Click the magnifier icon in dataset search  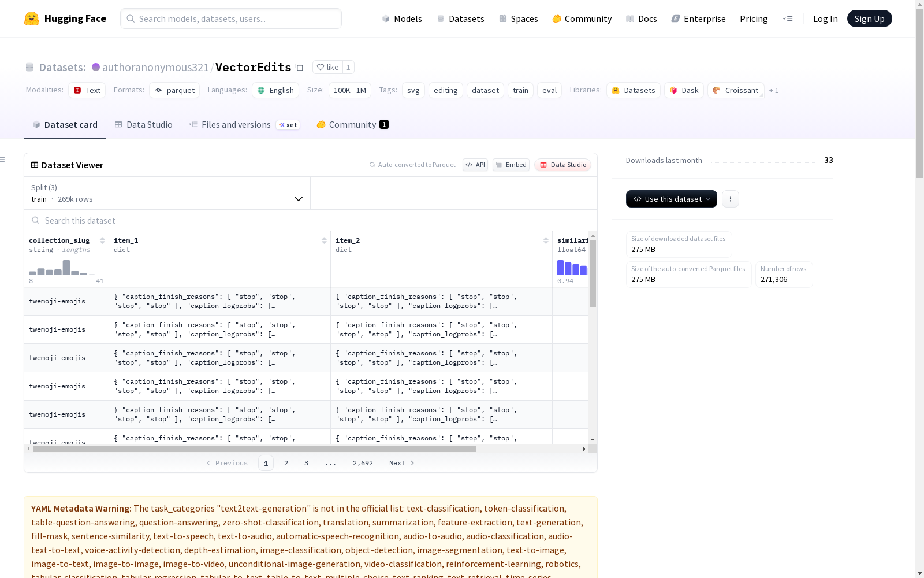coord(36,220)
